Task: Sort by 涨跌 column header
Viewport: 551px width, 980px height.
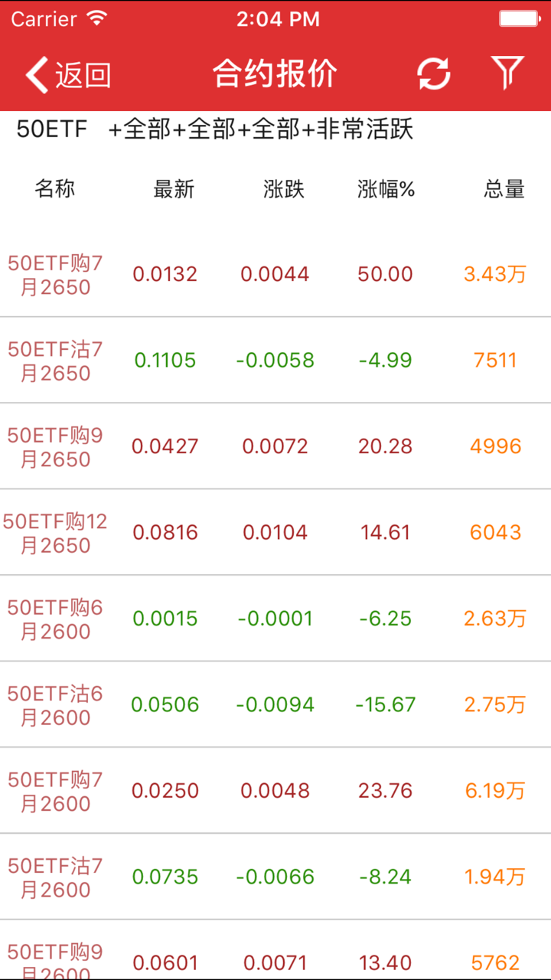Action: 283,189
